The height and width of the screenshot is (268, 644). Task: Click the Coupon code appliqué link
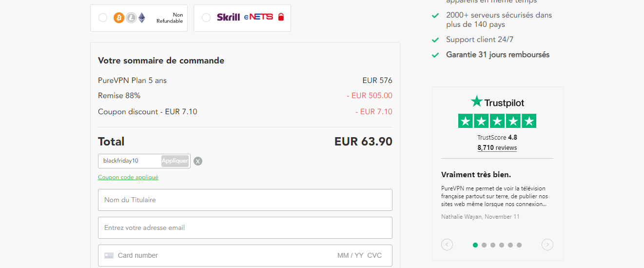pos(128,177)
